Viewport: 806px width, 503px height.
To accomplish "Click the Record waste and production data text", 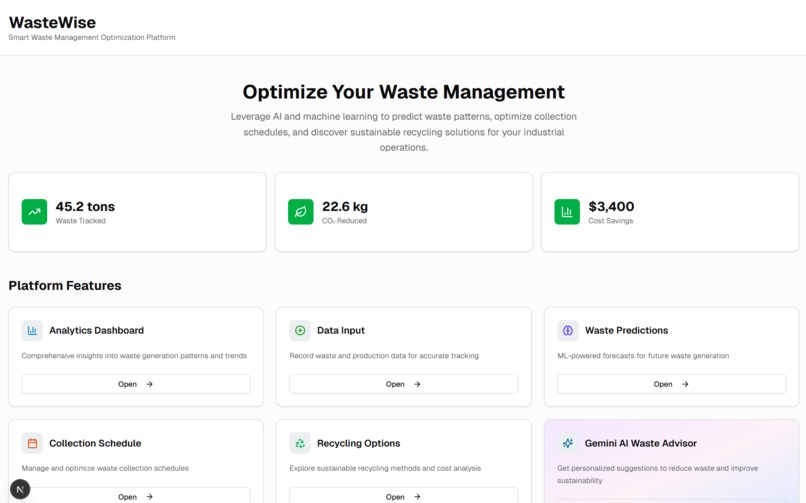I will click(x=384, y=356).
